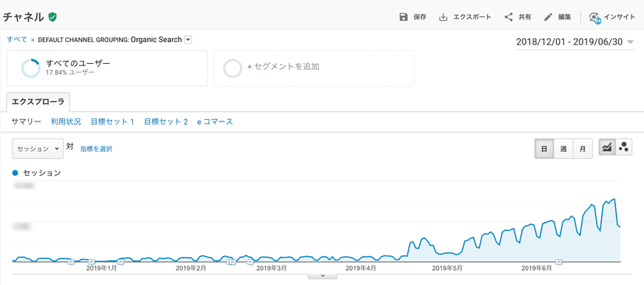Select the e コマース sub-tab

[215, 121]
